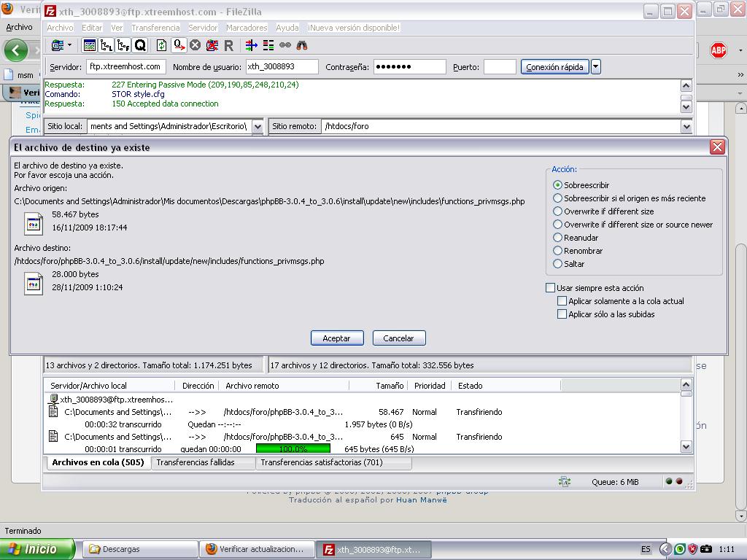Open the Conexión rápida history dropdown arrow
747x560 pixels.
coord(596,66)
